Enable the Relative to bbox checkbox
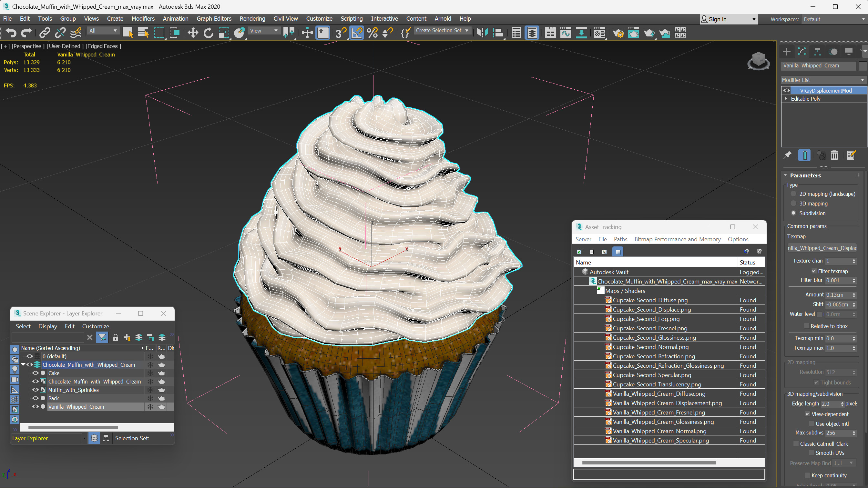Image resolution: width=868 pixels, height=488 pixels. pos(807,326)
